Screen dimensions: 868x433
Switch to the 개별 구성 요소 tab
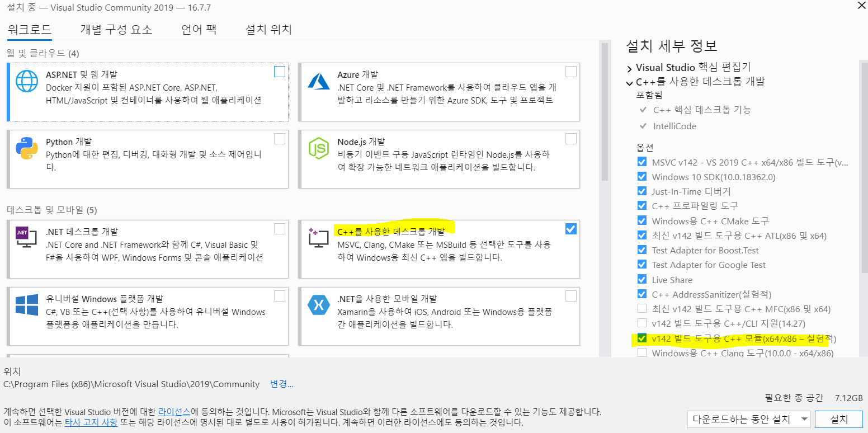pyautogui.click(x=116, y=30)
